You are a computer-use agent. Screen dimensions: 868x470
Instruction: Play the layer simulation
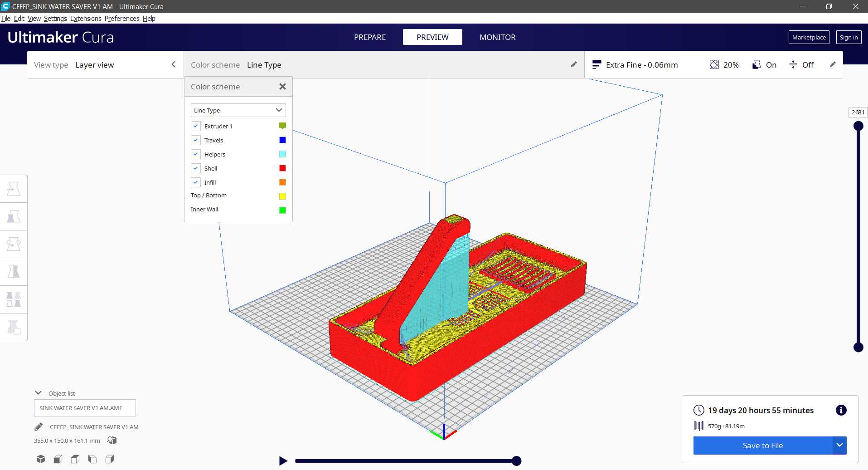tap(283, 461)
